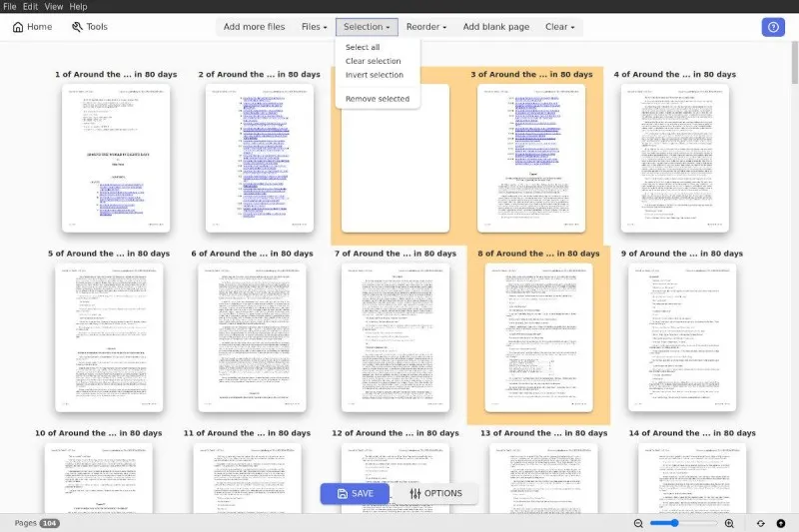The width and height of the screenshot is (799, 532).
Task: Open the Tools wrench icon
Action: tap(77, 27)
